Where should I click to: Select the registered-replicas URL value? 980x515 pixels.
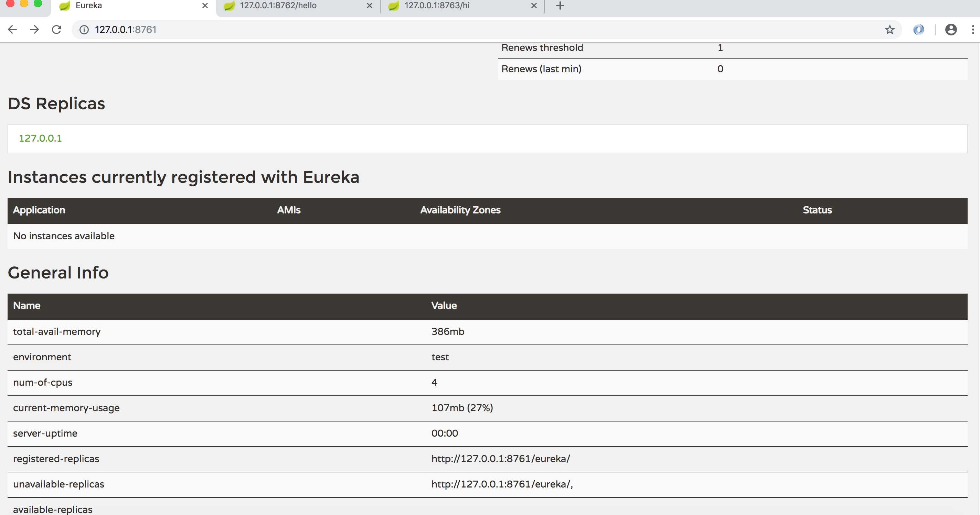501,459
